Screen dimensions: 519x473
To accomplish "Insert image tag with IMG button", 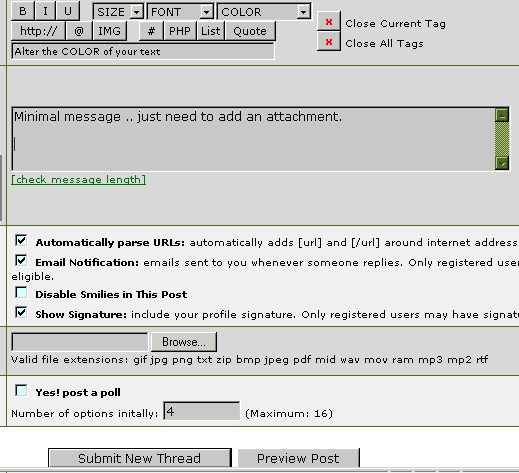I will [x=109, y=31].
